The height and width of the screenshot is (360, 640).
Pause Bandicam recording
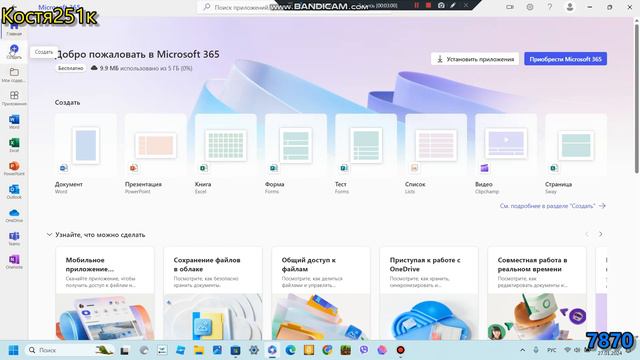pyautogui.click(x=416, y=5)
